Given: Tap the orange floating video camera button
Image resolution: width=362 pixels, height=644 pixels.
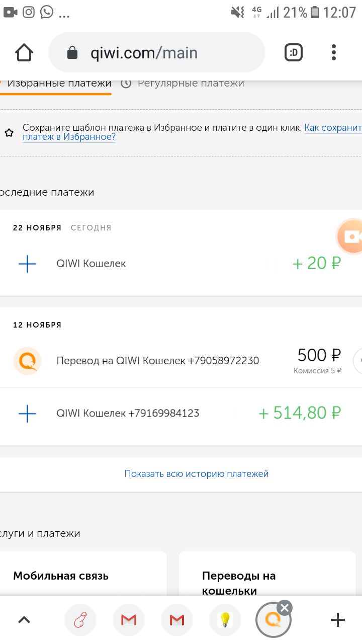Looking at the screenshot, I should point(351,236).
